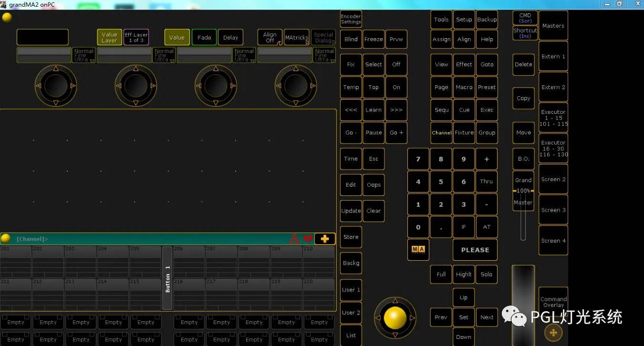This screenshot has width=644, height=346.
Task: Hit the Store key
Action: point(351,237)
